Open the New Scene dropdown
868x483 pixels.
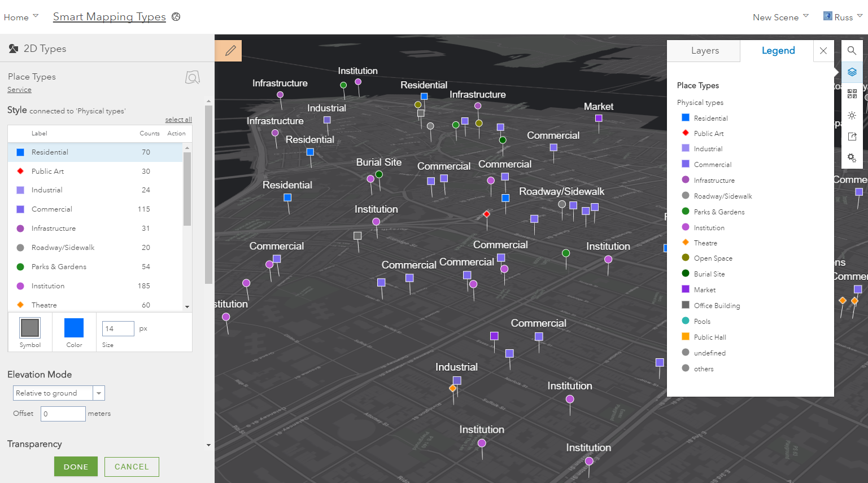(780, 17)
